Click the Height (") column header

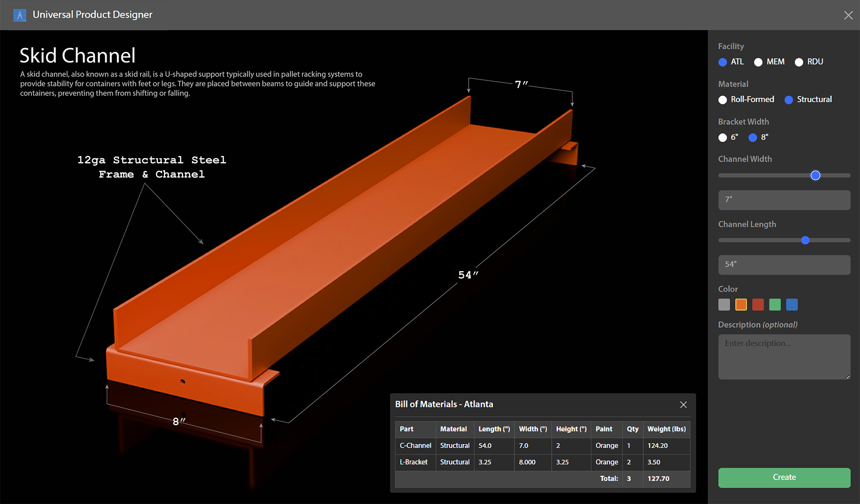click(571, 429)
